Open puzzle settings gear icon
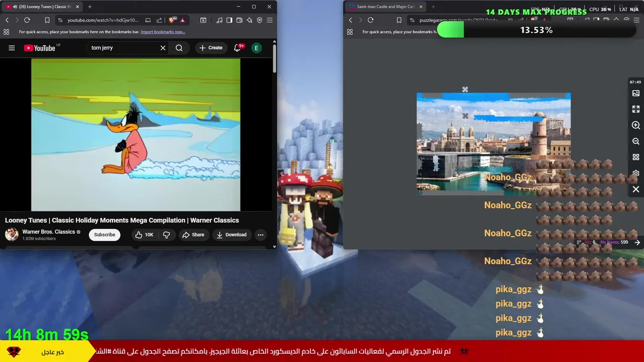This screenshot has width=644, height=362. point(636,173)
